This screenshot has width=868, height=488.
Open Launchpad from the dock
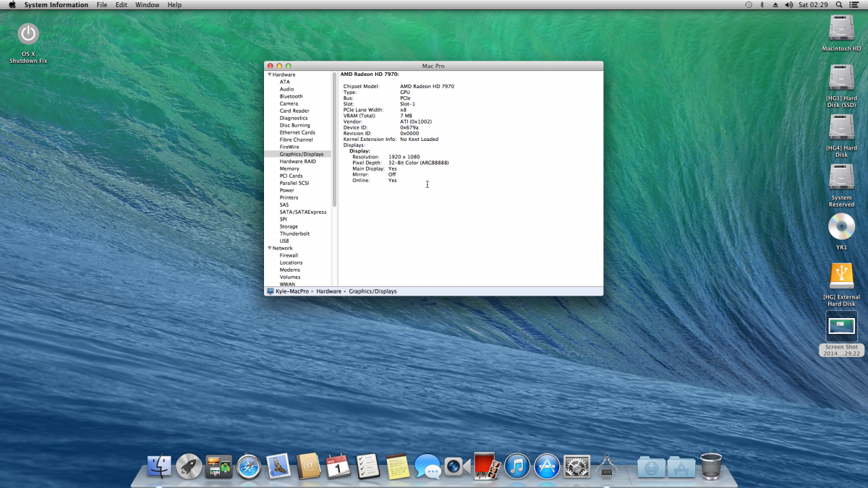click(189, 466)
